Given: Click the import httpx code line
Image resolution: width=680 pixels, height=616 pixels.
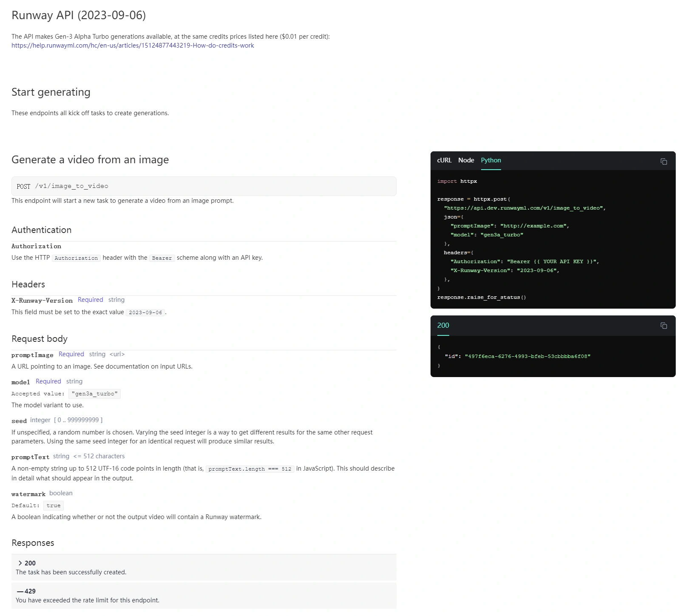Looking at the screenshot, I should point(457,181).
